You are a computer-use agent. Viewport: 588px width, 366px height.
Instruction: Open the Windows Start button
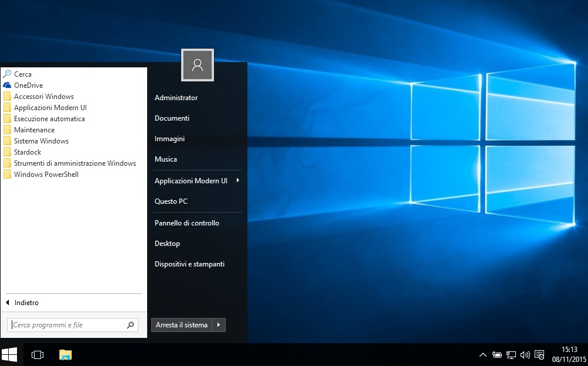point(9,354)
